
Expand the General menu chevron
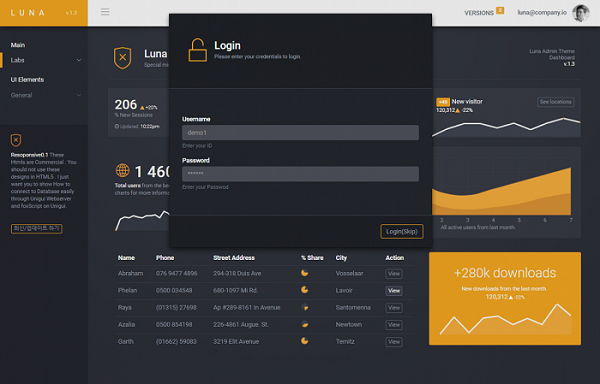79,95
